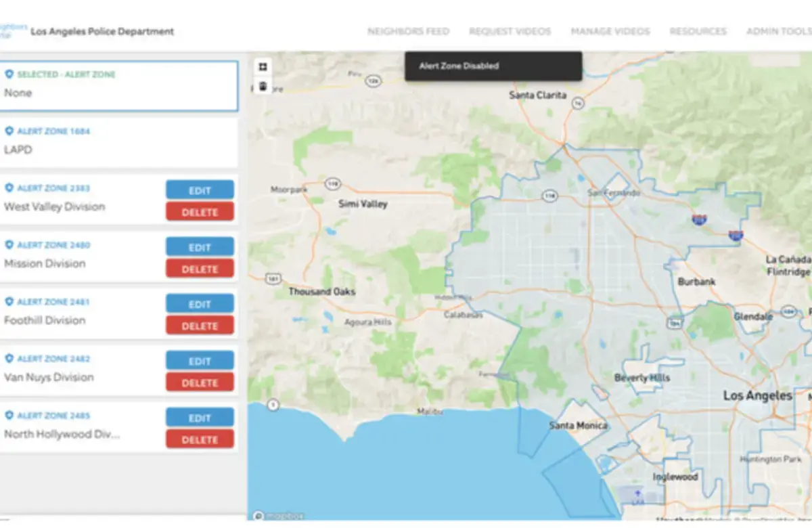Click Agoura Hills label on map
Viewport: 812px width, 528px height.
click(368, 322)
